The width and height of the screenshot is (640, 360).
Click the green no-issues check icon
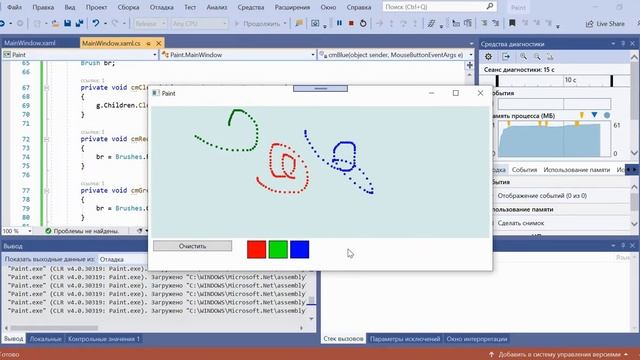tap(48, 231)
